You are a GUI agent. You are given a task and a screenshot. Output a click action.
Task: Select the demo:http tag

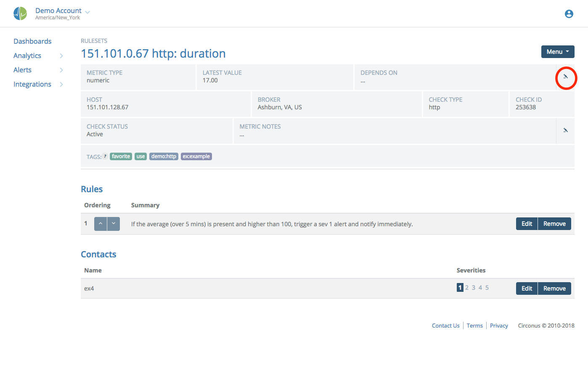pos(164,156)
